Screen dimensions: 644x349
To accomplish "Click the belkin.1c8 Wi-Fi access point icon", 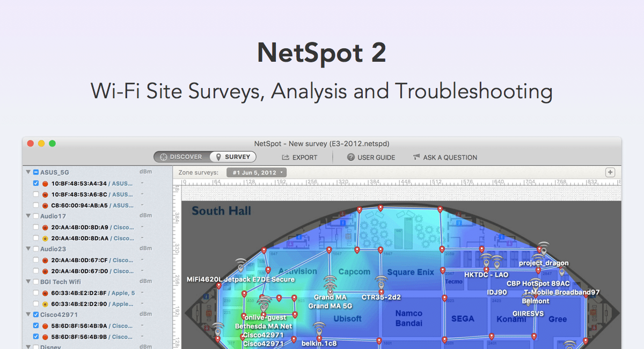I will [319, 329].
